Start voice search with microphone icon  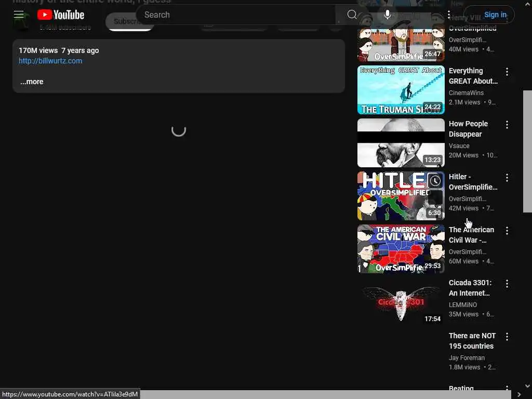click(387, 15)
